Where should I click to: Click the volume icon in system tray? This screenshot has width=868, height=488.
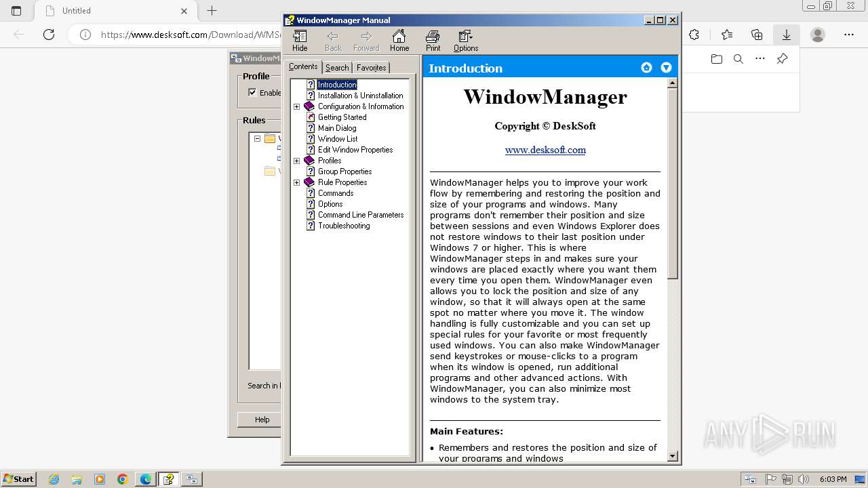point(804,479)
